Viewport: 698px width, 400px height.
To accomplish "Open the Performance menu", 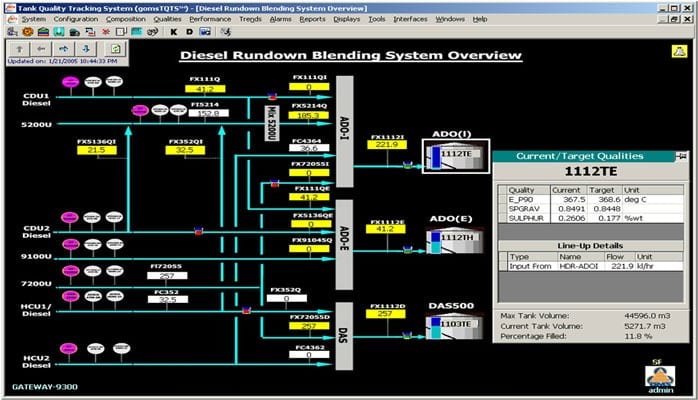I will coord(210,19).
